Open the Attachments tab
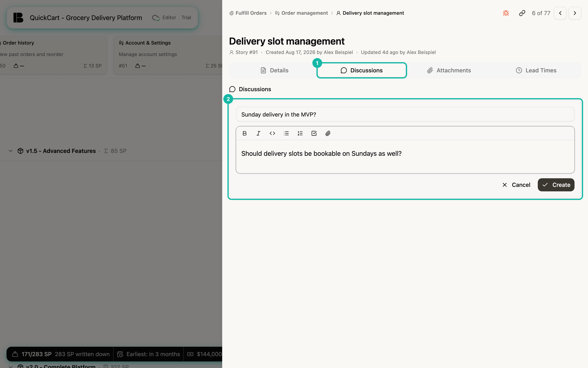This screenshot has height=368, width=588. [x=449, y=70]
